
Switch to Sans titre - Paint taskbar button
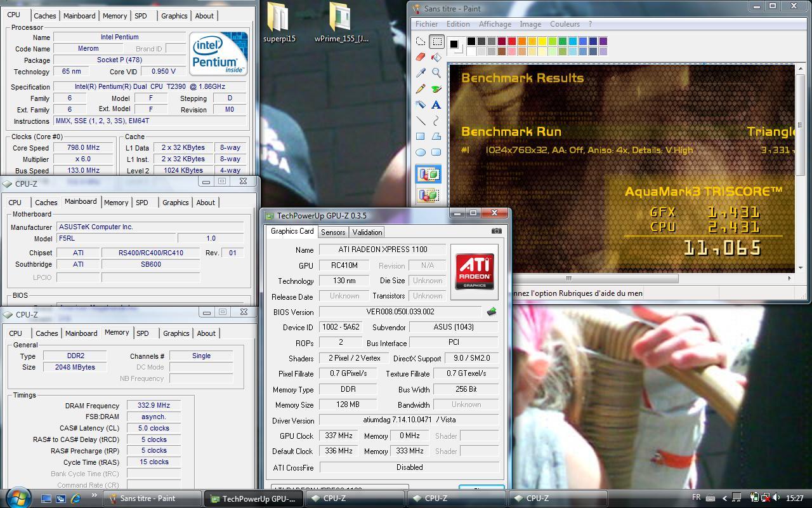152,498
